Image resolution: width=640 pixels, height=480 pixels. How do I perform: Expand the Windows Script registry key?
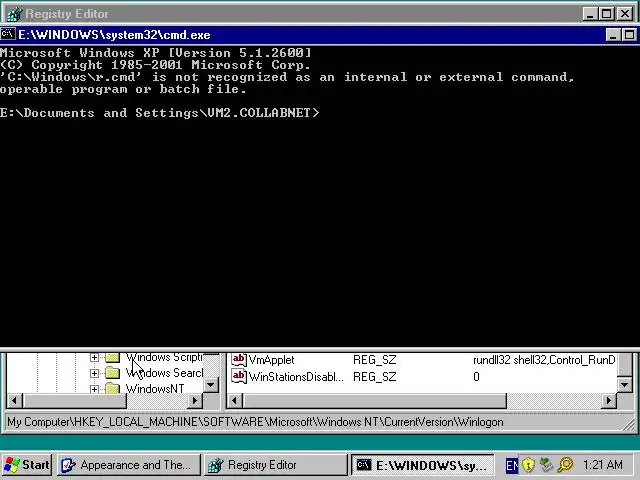point(94,358)
